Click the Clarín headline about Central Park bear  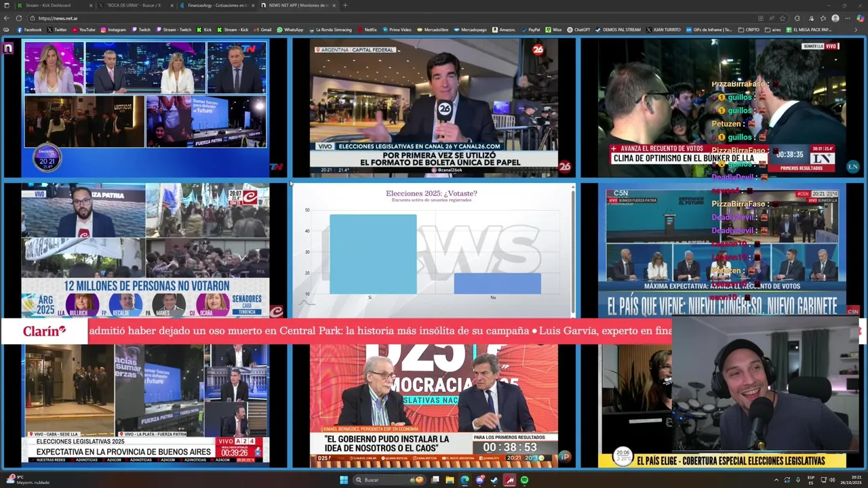[309, 331]
